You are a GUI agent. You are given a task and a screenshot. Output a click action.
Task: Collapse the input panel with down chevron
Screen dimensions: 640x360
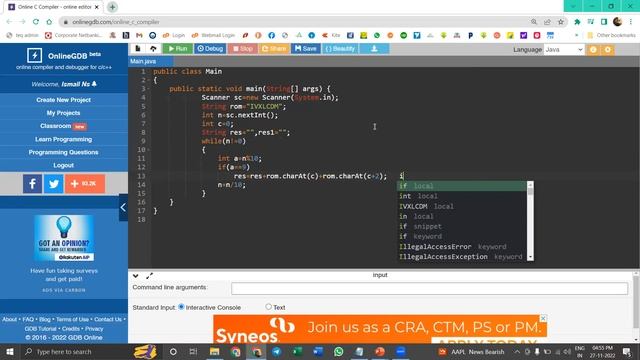pyautogui.click(x=136, y=276)
